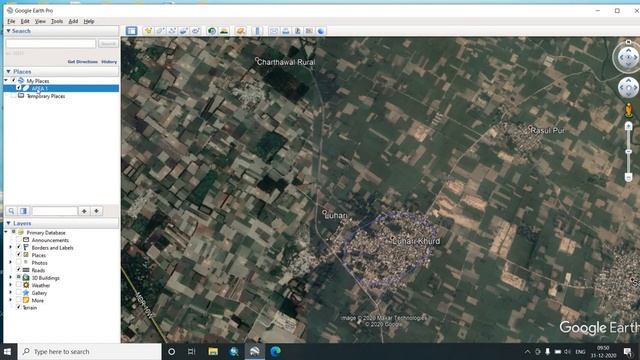The height and width of the screenshot is (360, 640).
Task: Open the Help menu
Action: pyautogui.click(x=89, y=21)
